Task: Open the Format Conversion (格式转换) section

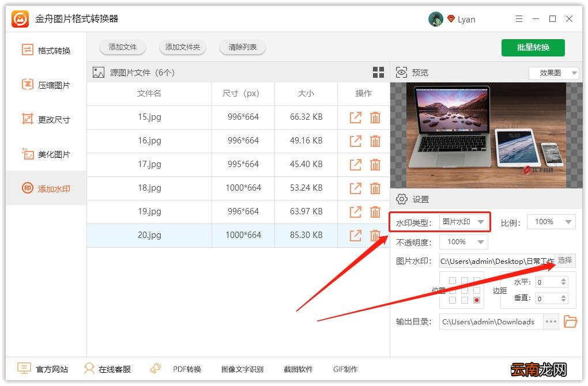Action: tap(46, 50)
